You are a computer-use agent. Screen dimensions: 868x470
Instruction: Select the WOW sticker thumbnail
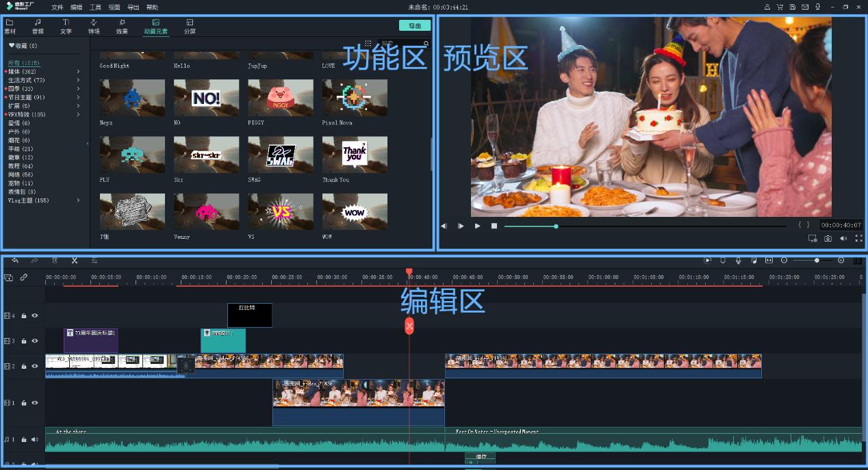tap(355, 211)
